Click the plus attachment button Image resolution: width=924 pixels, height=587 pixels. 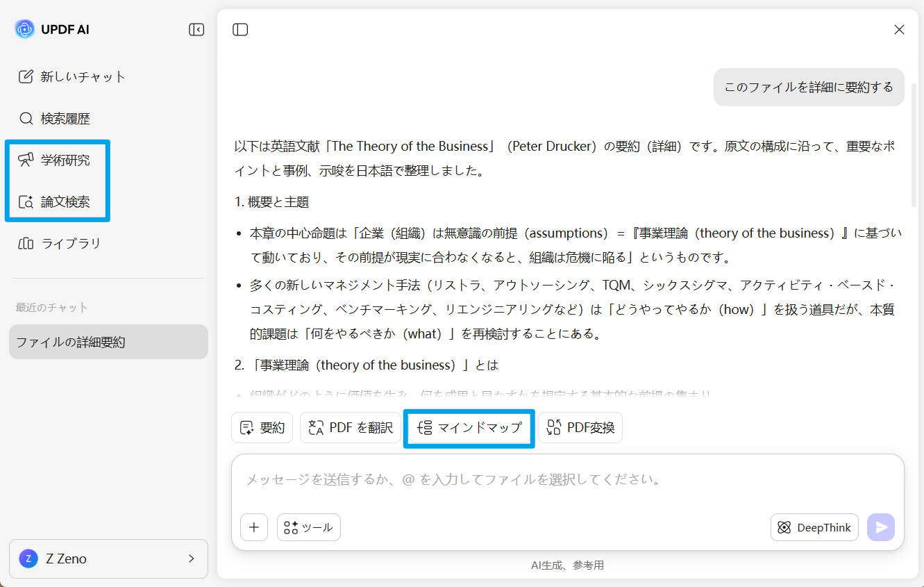coord(254,527)
